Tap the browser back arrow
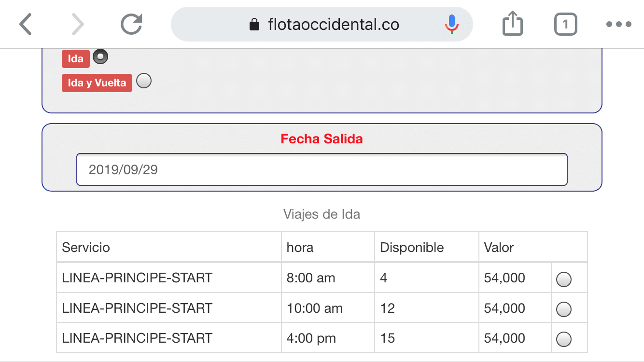The width and height of the screenshot is (644, 362). click(x=26, y=24)
